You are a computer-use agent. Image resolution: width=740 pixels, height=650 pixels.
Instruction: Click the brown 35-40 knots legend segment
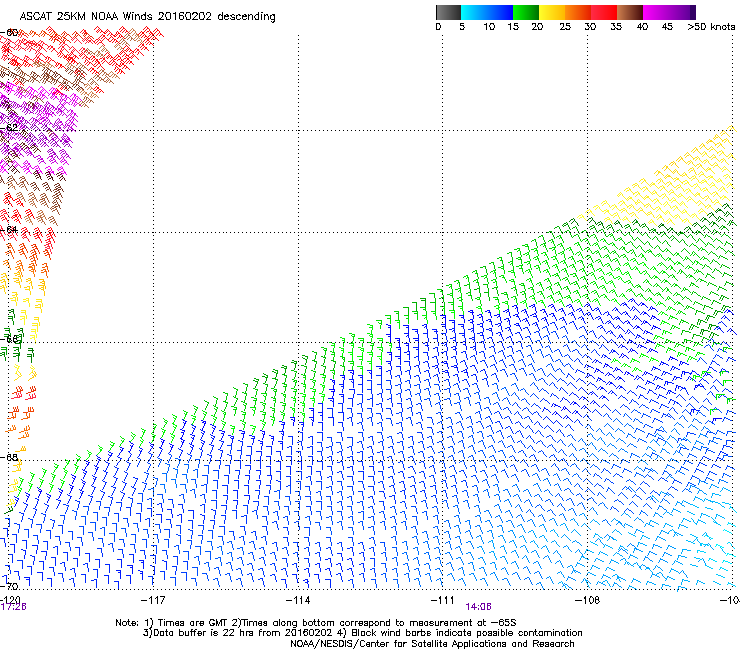point(630,12)
